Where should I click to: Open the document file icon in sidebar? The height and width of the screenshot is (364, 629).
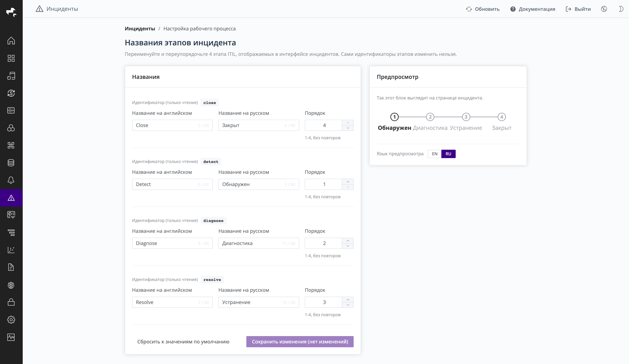11,267
